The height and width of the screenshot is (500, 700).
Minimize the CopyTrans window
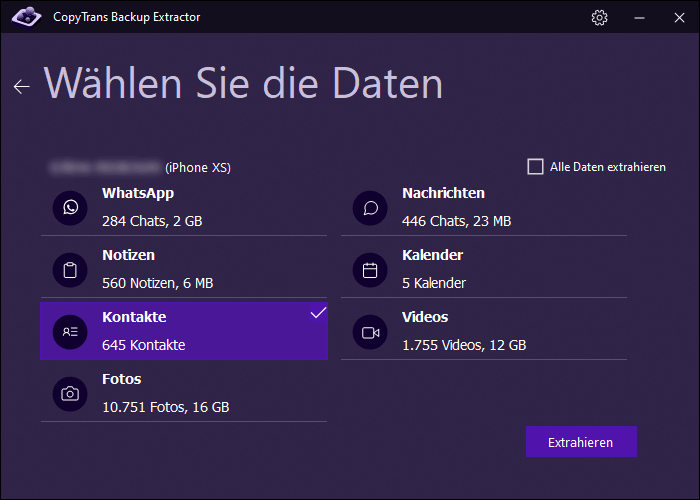[639, 17]
